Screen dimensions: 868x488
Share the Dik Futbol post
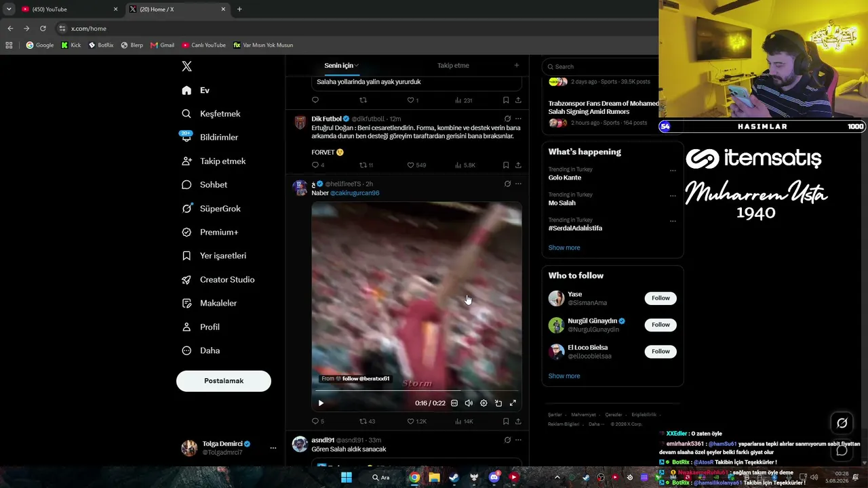pos(518,165)
